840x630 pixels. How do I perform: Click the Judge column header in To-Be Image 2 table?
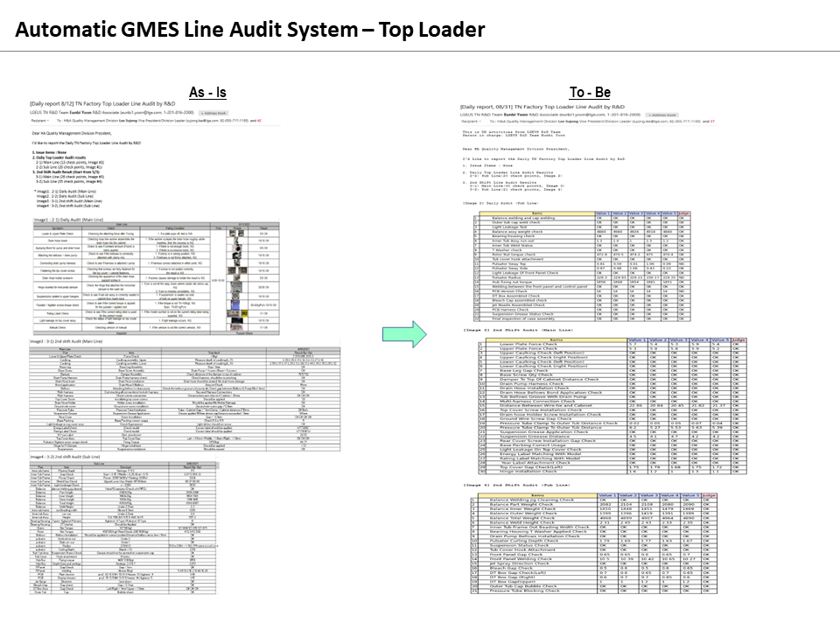click(x=684, y=213)
